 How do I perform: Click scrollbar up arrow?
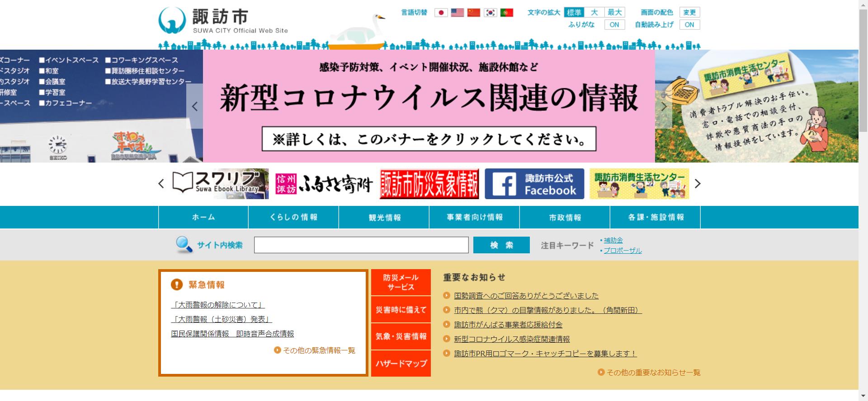(x=863, y=4)
